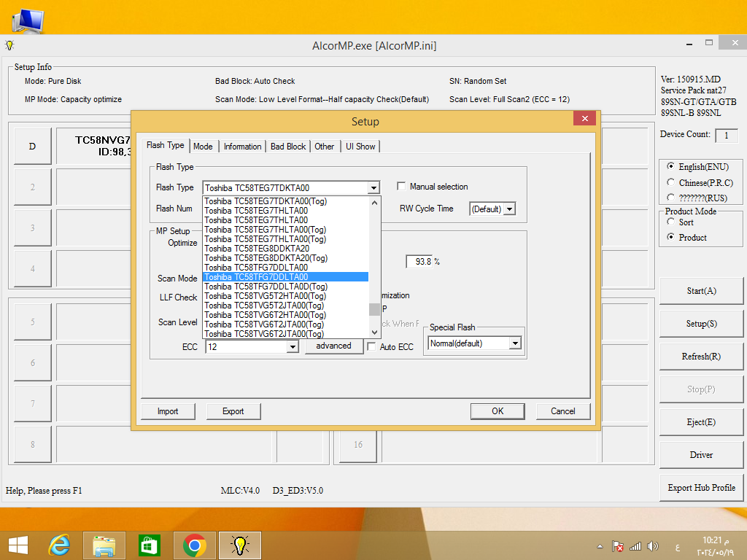Enable Manual selection checkbox

click(x=401, y=186)
